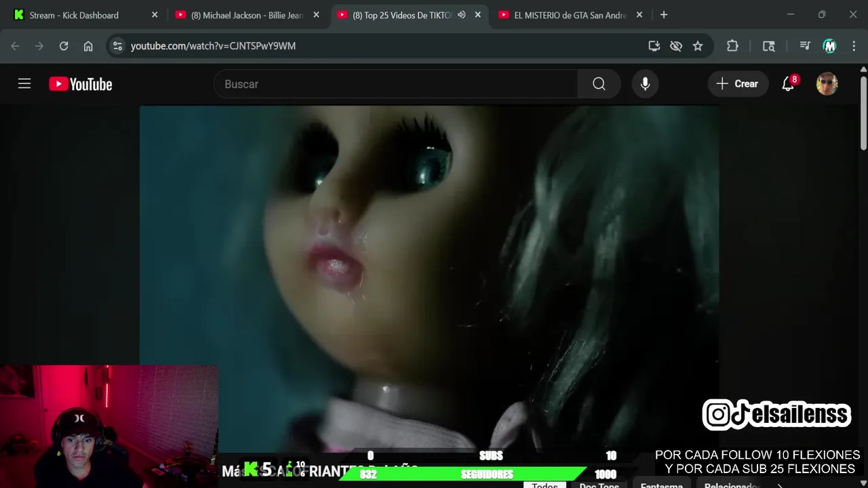Click the page vertical scrollbar thumb
This screenshot has height=488, width=868.
point(863,113)
